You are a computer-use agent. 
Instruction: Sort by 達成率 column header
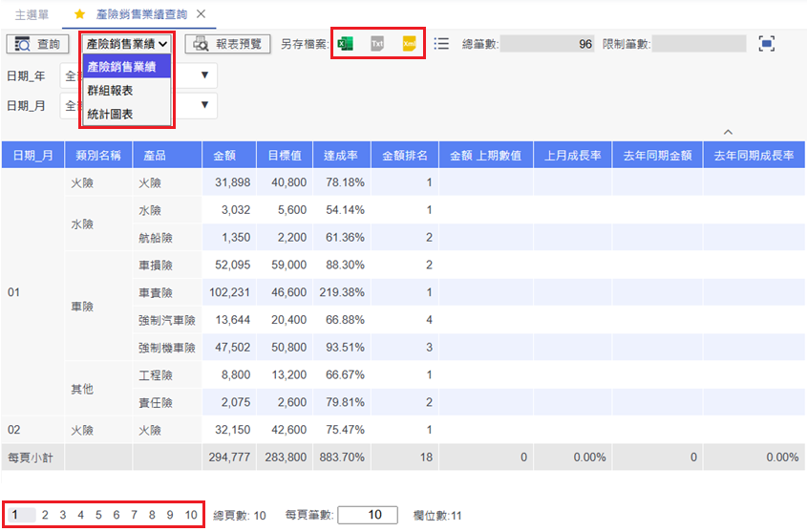click(341, 156)
